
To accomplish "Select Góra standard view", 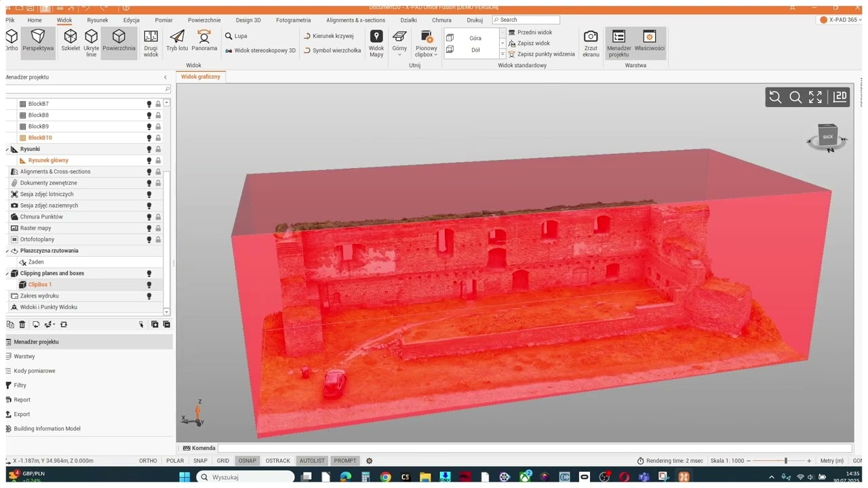I will point(472,38).
